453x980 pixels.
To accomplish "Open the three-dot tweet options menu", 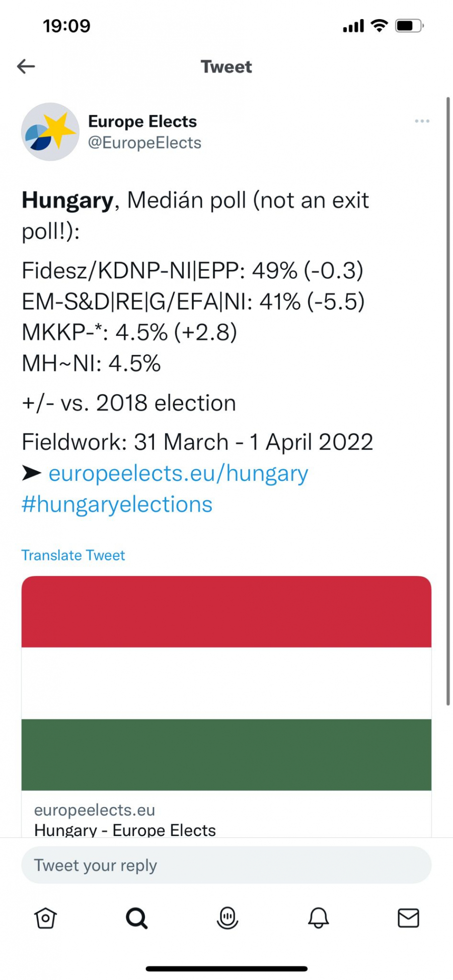I will click(422, 121).
